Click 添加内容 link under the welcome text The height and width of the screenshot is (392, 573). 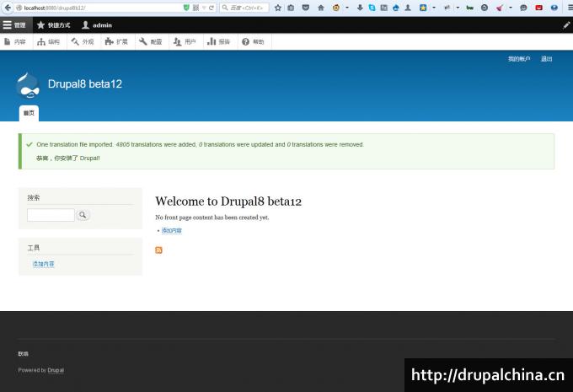171,230
